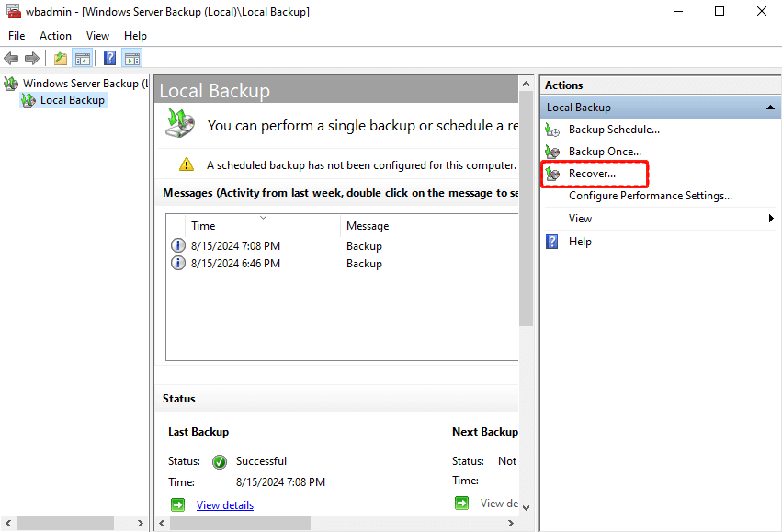Viewport: 782px width, 532px height.
Task: Click the Local Backup tree node icon
Action: [28, 100]
